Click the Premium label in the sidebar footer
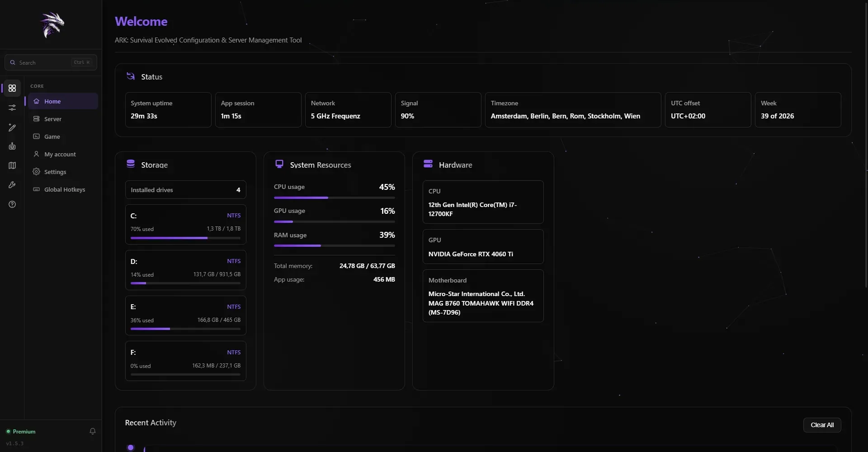Image resolution: width=868 pixels, height=452 pixels. (x=24, y=432)
